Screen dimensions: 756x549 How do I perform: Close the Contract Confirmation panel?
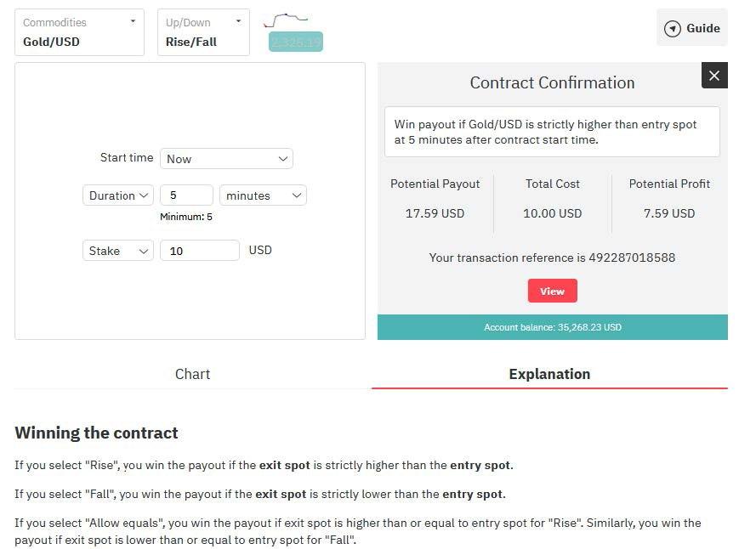tap(714, 76)
